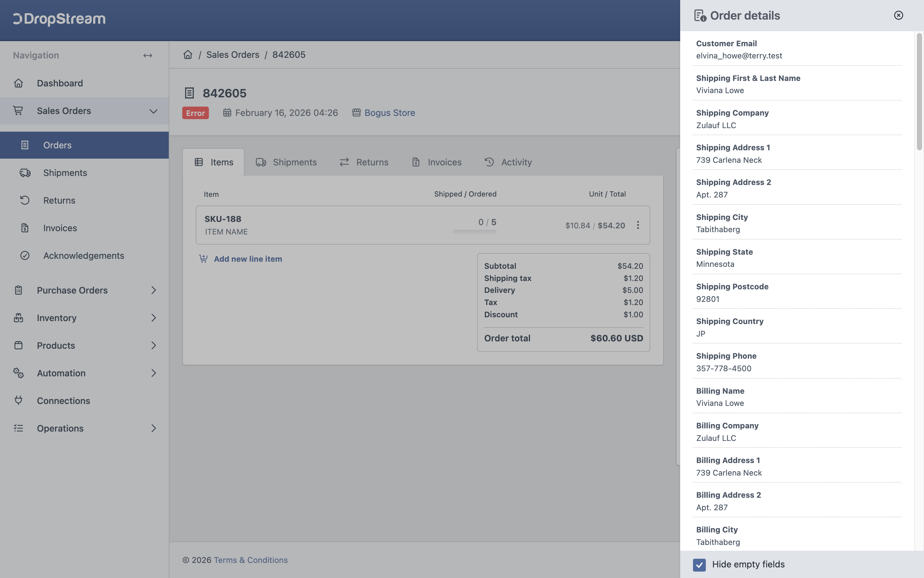Select the shipping phone 357-778-4500

723,369
